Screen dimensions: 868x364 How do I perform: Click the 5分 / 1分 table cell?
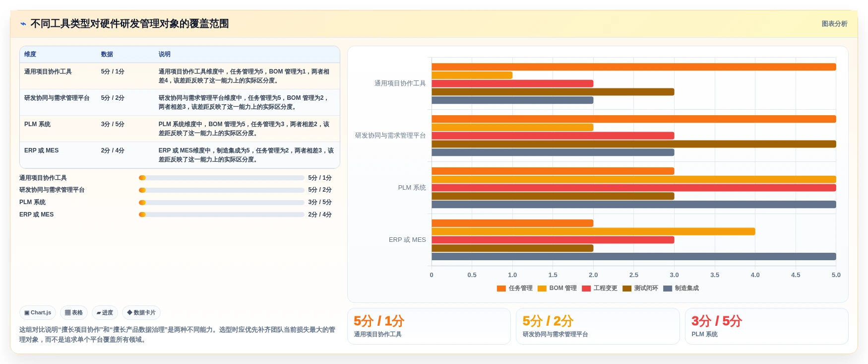[x=113, y=72]
